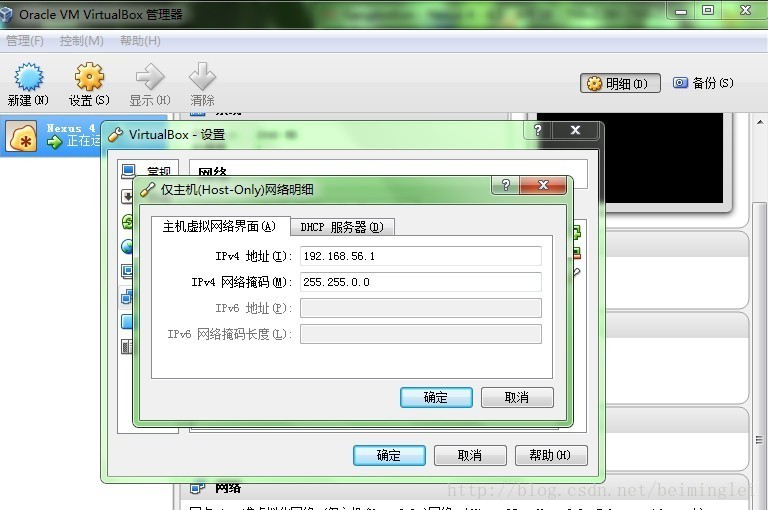
Task: Click the IPv4 地址(I) label
Action: click(254, 256)
